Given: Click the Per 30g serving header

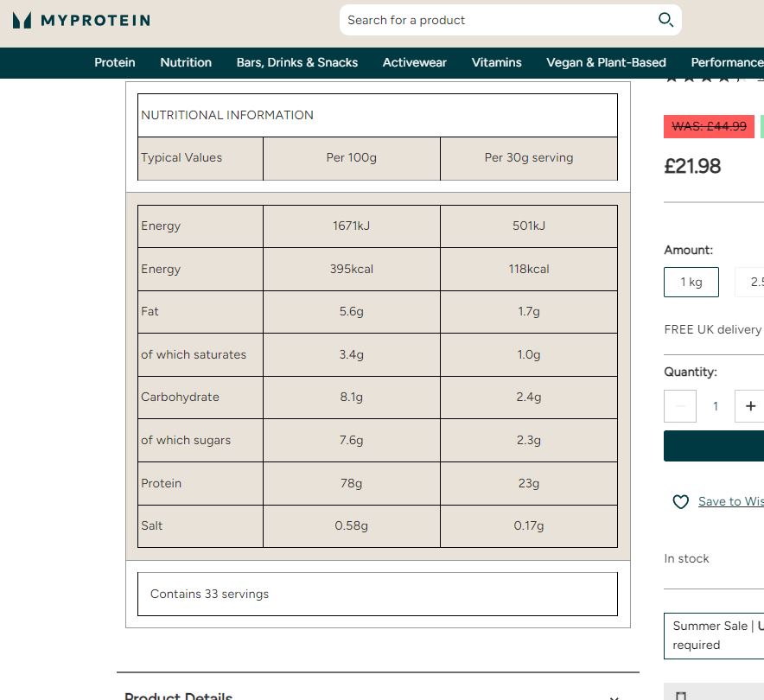Looking at the screenshot, I should click(x=529, y=158).
